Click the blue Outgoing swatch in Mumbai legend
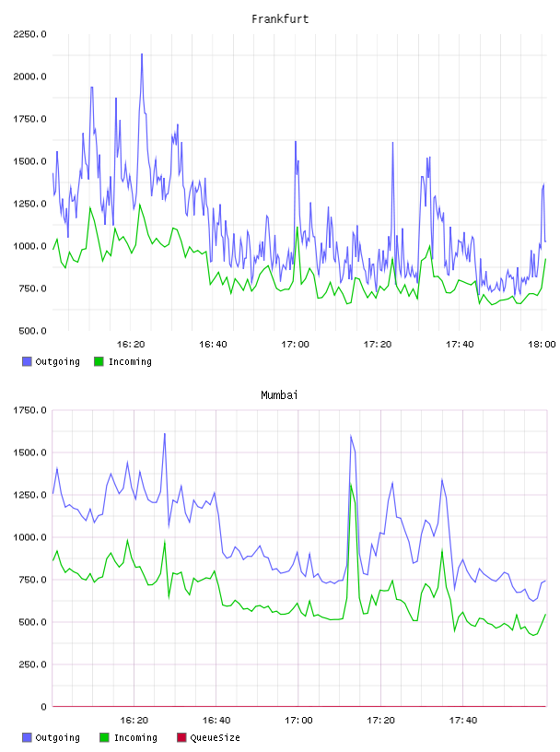Viewport: 560px width, 752px height. coord(27,737)
